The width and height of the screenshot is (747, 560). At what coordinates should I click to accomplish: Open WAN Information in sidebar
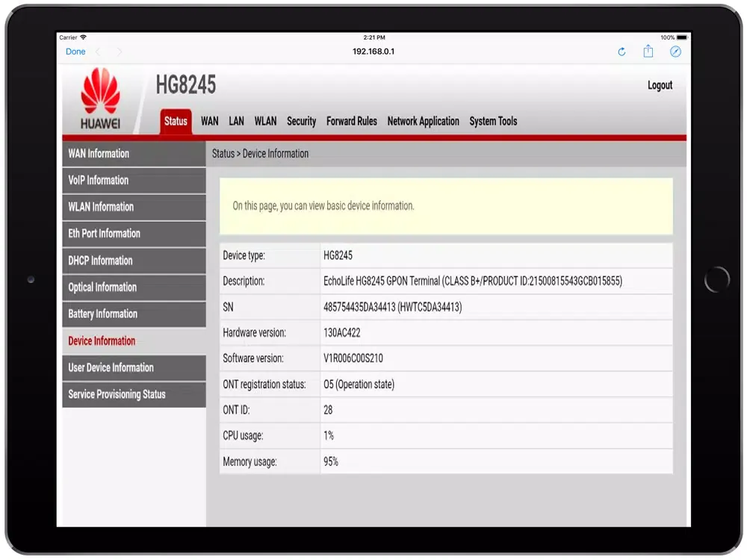pos(134,153)
